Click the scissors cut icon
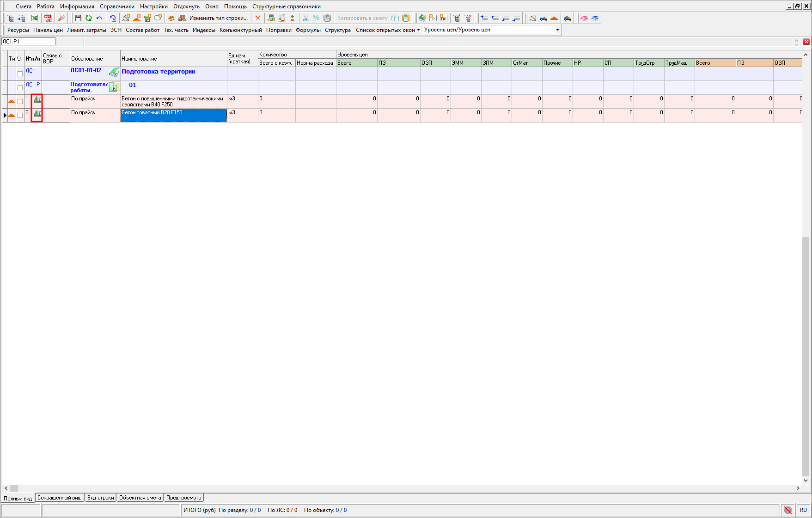Viewport: 812px width, 518px height. 305,18
